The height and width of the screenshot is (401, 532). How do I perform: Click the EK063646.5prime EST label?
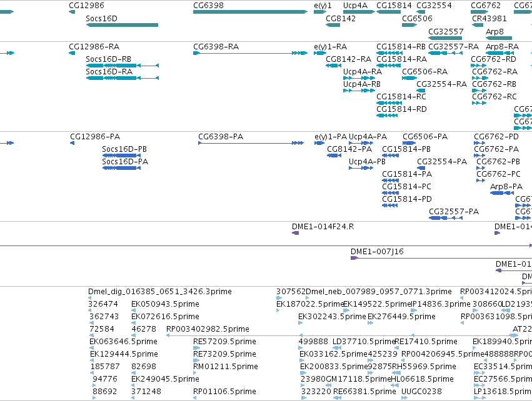123,342
